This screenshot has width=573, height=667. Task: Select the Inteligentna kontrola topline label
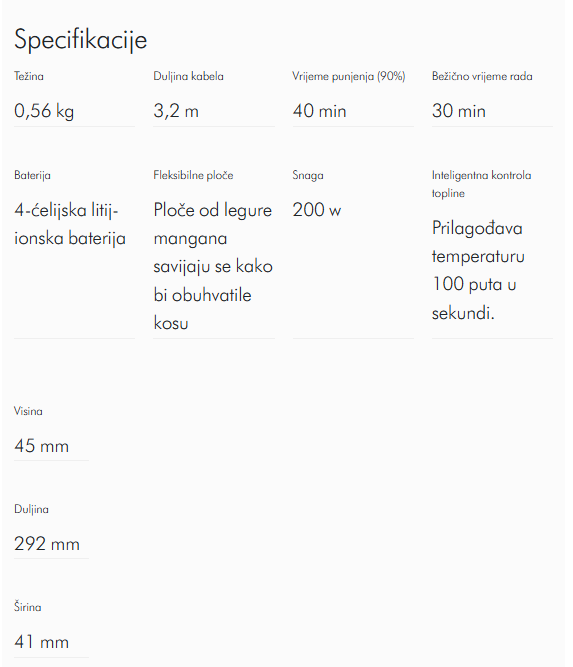tap(481, 184)
